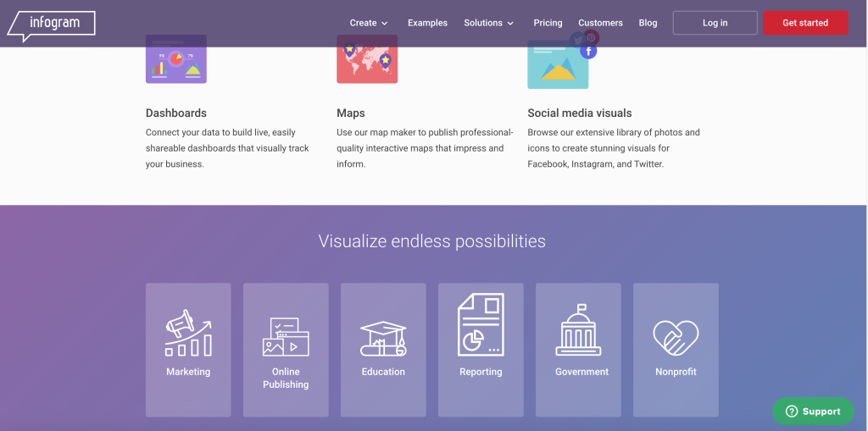
Task: Click the Log in button
Action: point(715,23)
